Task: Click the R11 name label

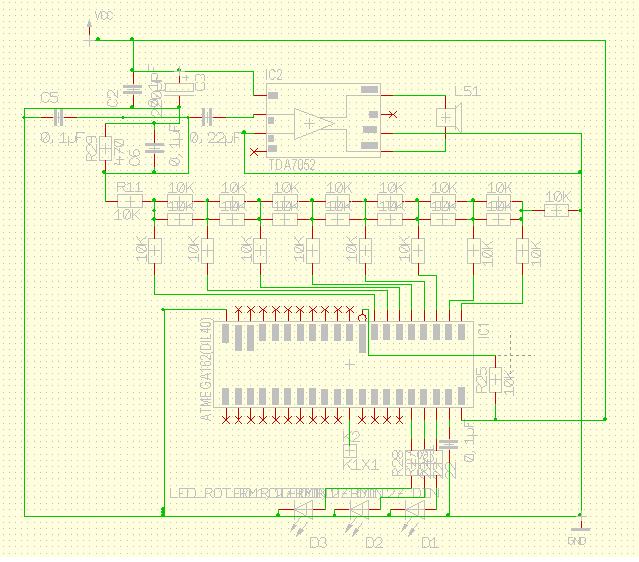Action: [129, 187]
